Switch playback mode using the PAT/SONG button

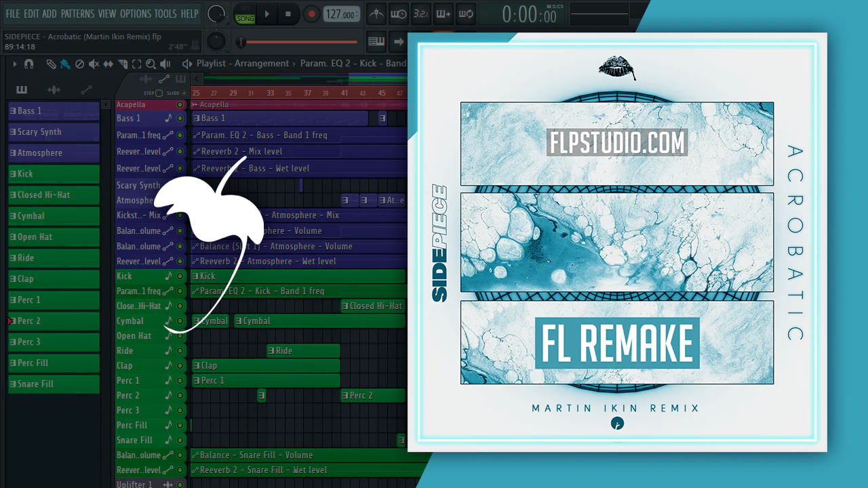point(245,14)
